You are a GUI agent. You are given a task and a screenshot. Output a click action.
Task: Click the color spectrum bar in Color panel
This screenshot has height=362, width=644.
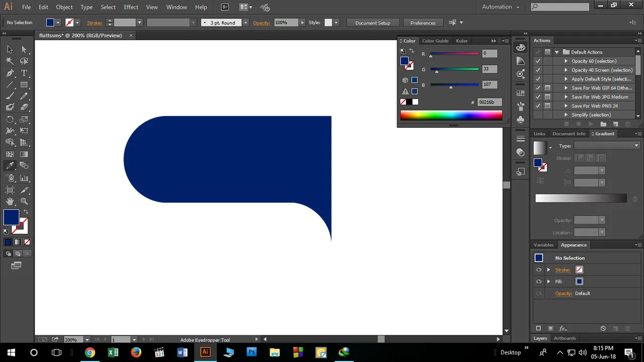(x=451, y=116)
